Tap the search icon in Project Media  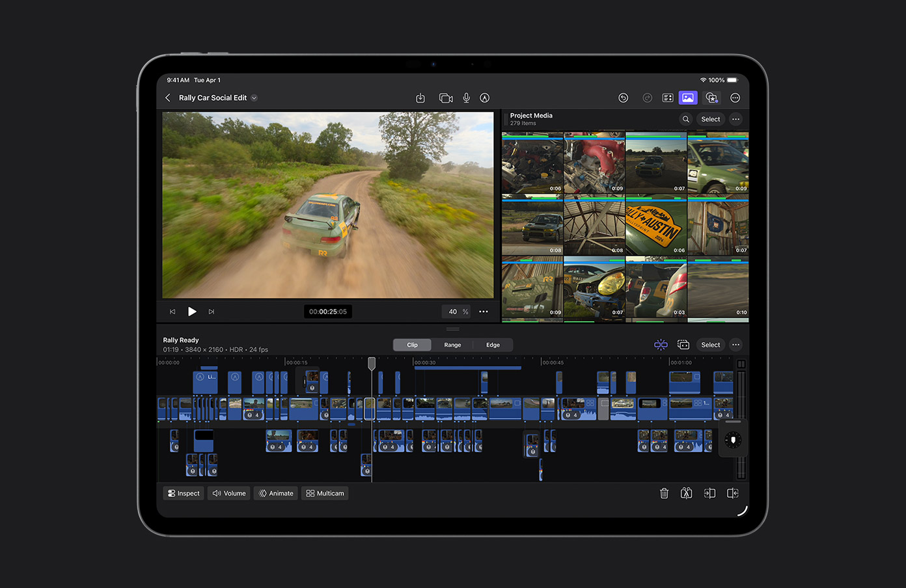685,119
